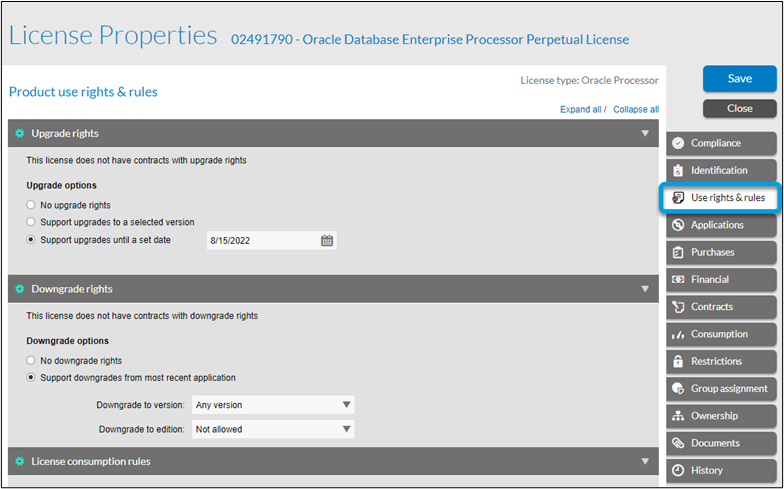View the History tab
The height and width of the screenshot is (489, 784).
[x=721, y=470]
